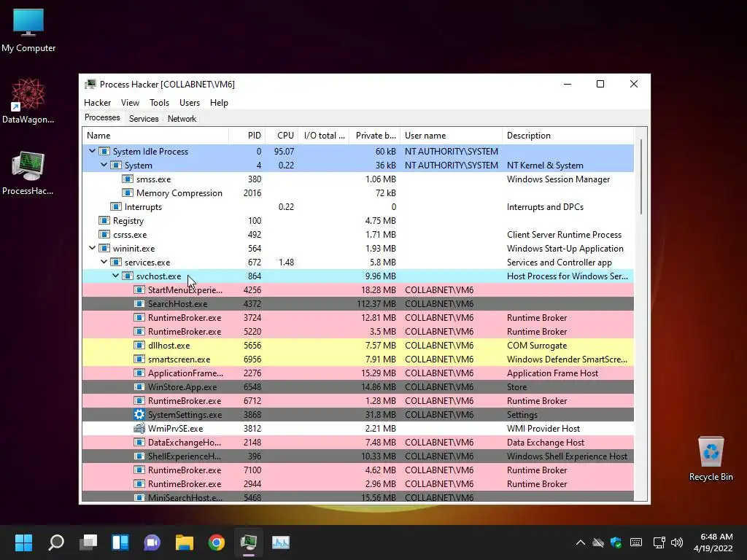Screen dimensions: 747x560
Task: Select the smartscreen.exe process row
Action: (x=357, y=359)
